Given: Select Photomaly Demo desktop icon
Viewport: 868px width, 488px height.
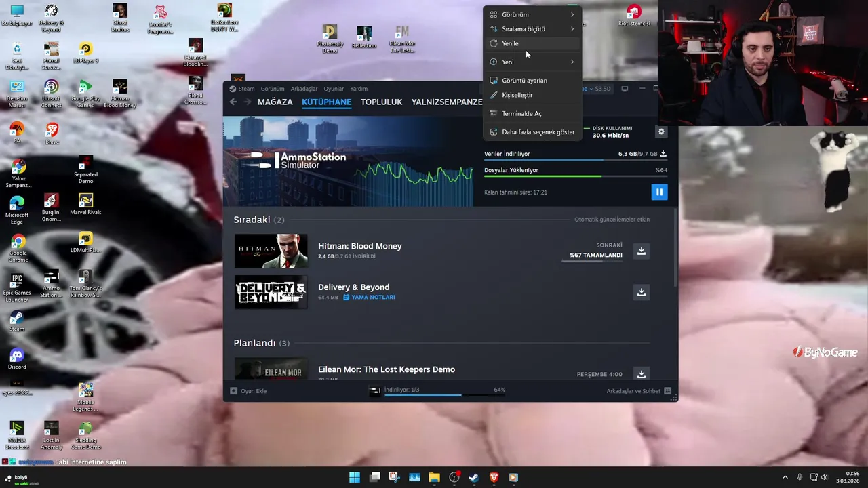Looking at the screenshot, I should 330,39.
